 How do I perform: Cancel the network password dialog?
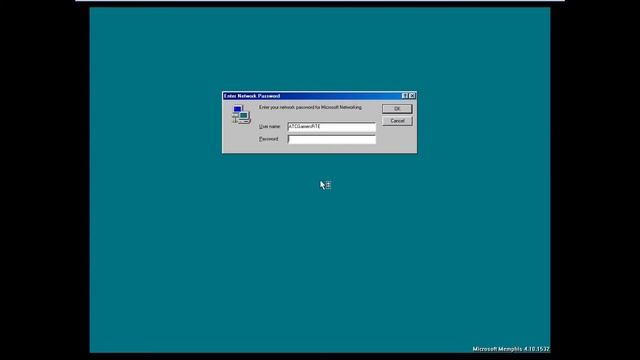[x=397, y=121]
